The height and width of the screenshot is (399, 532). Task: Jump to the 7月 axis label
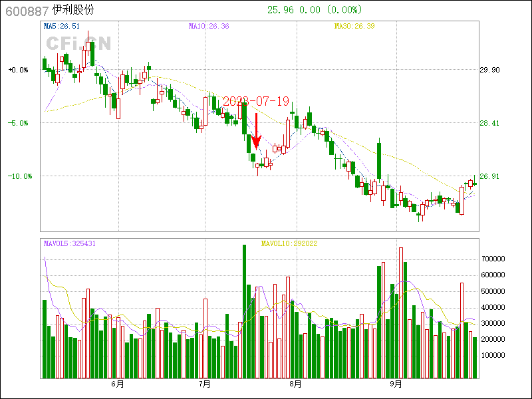[205, 384]
